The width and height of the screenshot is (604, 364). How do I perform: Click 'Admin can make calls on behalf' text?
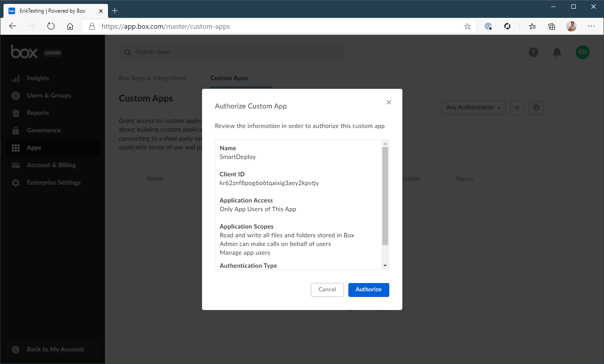(x=275, y=244)
